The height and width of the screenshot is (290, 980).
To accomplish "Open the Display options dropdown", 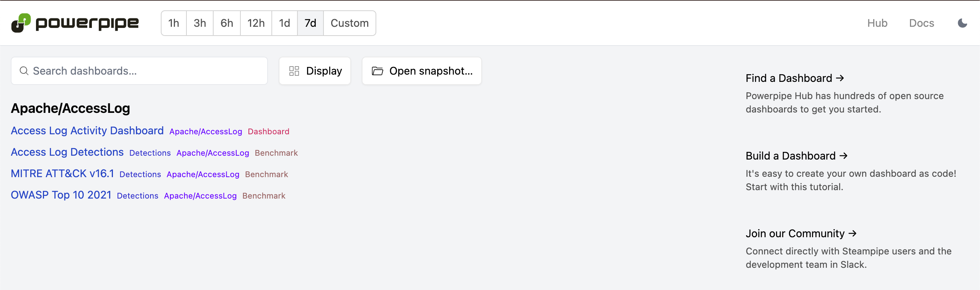I will [x=315, y=71].
